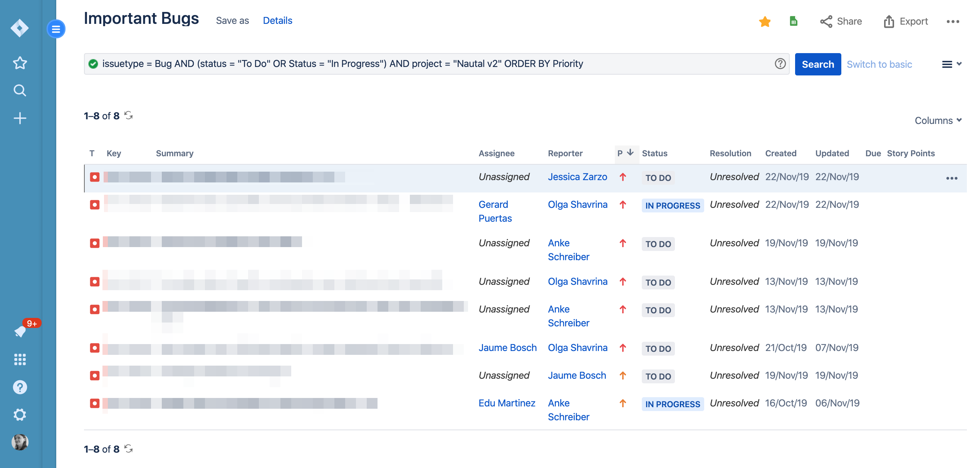This screenshot has width=980, height=468.
Task: Open the notifications icon showing 9+
Action: (20, 331)
